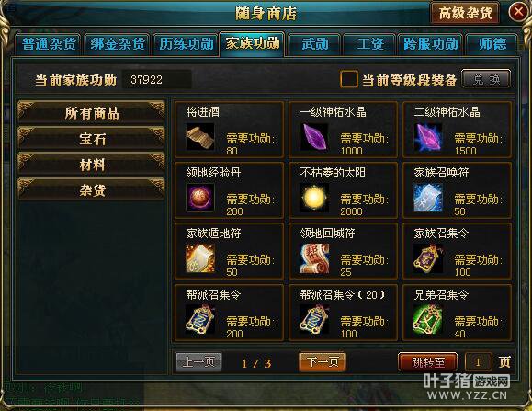Switch to the 普通杂货 tab
Image resolution: width=532 pixels, height=411 pixels.
[x=49, y=44]
